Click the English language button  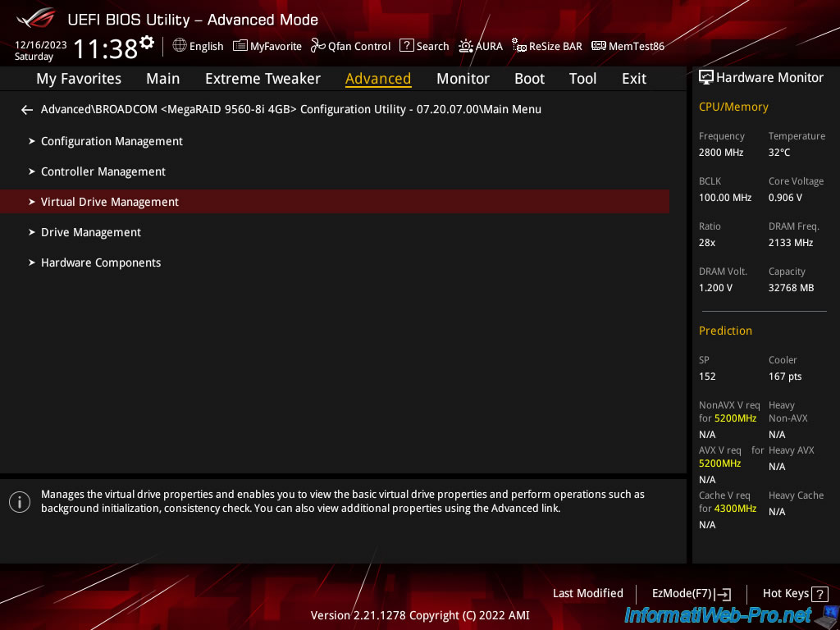tap(198, 46)
